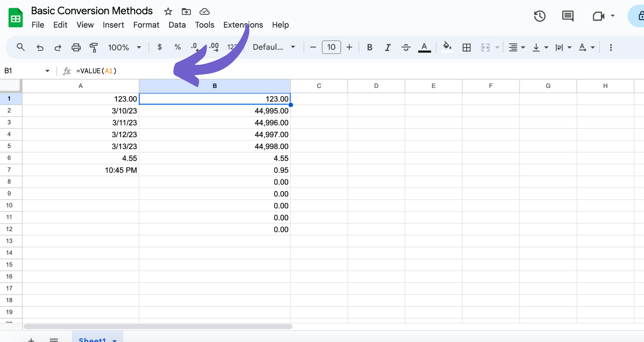Toggle bold formatting
The image size is (644, 342).
pyautogui.click(x=370, y=47)
